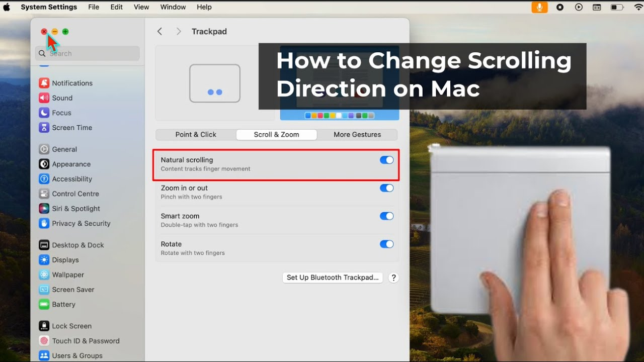Select the Privacy & Security hand icon

coord(44,223)
